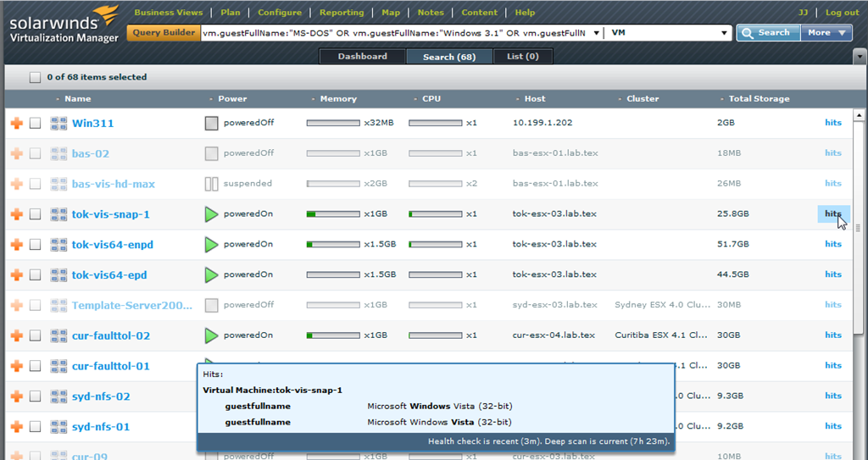
Task: Check the box for cur-faulttol-02
Action: point(35,335)
